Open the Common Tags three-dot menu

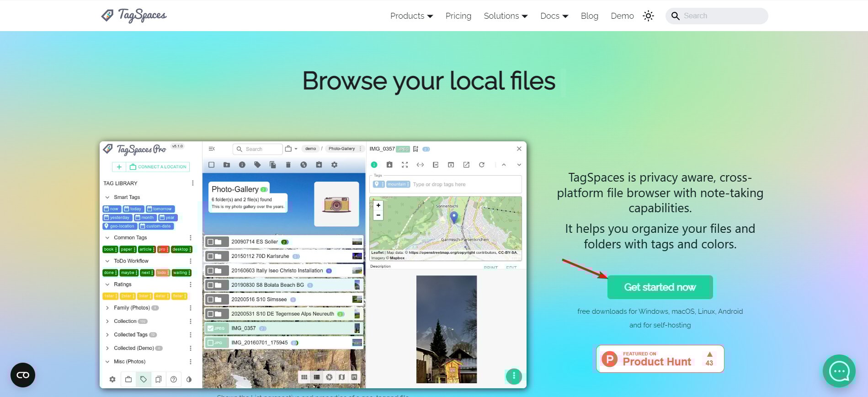pos(191,238)
